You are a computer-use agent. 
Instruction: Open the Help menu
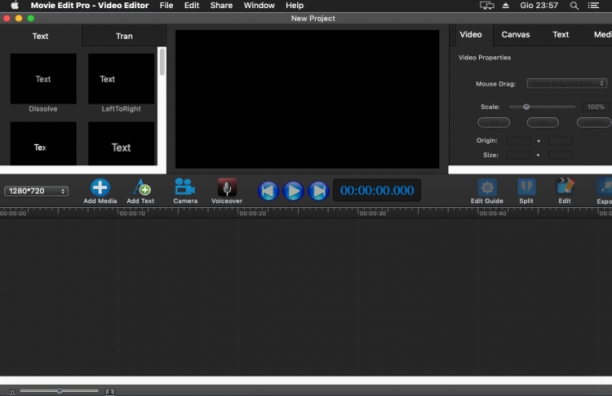[x=294, y=5]
